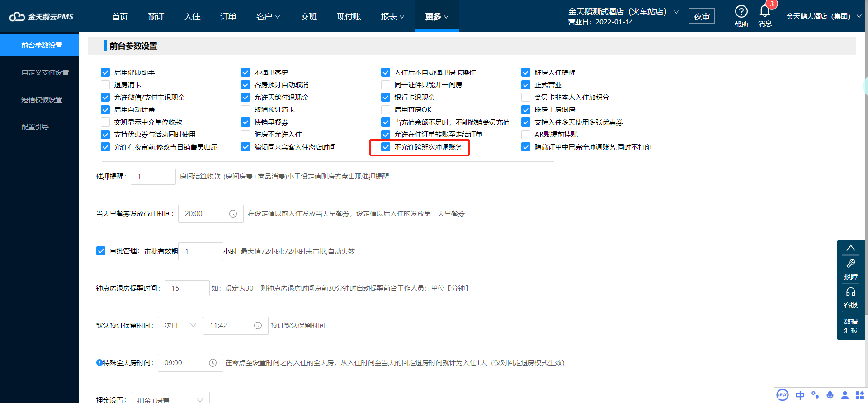Open 交班 in top navigation
The image size is (868, 403).
tap(309, 17)
